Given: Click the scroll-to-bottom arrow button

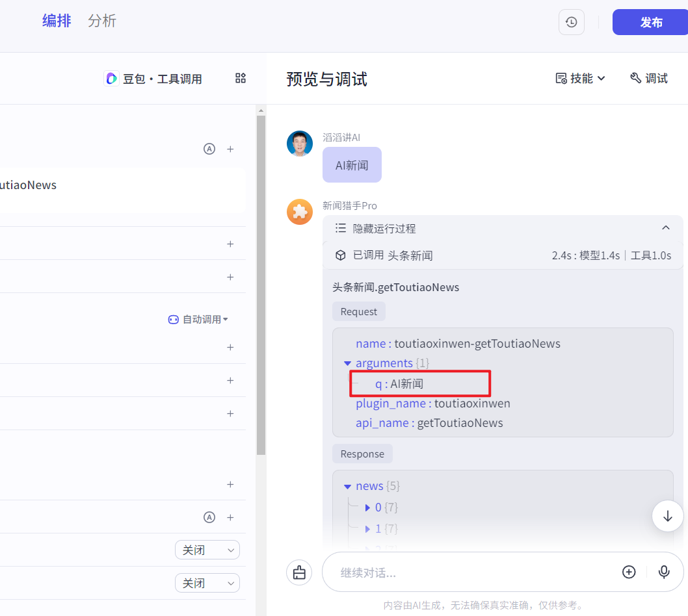Looking at the screenshot, I should pyautogui.click(x=667, y=516).
